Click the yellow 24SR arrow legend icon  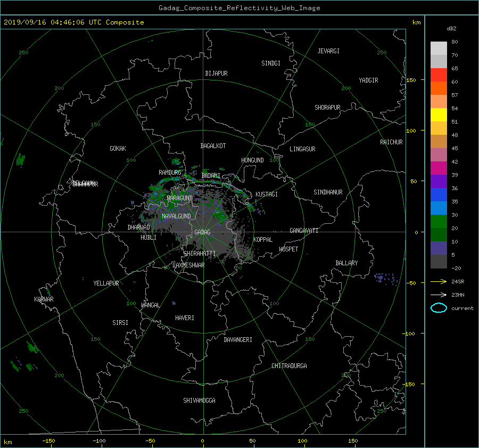coord(439,281)
